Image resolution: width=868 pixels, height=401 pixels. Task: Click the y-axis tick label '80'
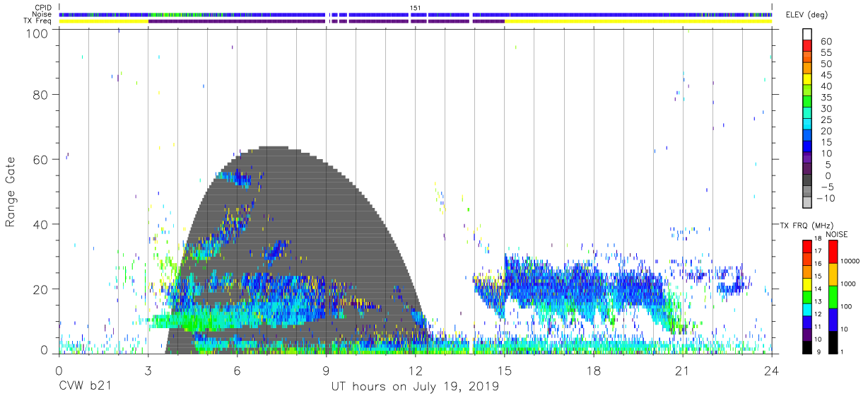click(41, 95)
